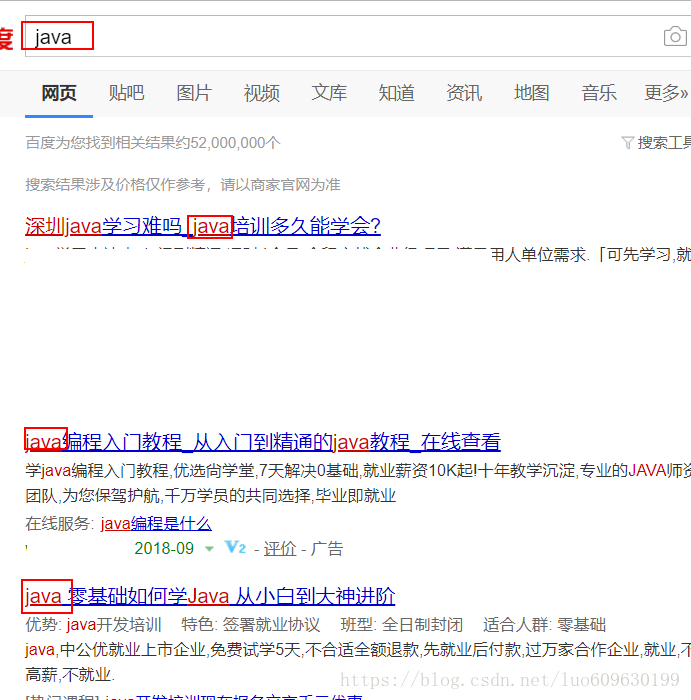Screen dimensions: 691x700
Task: Click the 搜索结果涉及价格仅作参考 notice
Action: click(x=183, y=184)
